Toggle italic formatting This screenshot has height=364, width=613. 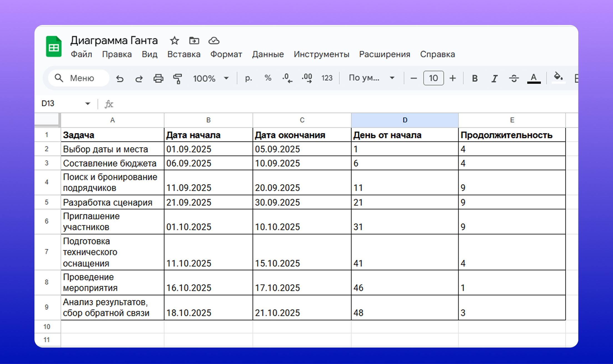(x=494, y=78)
